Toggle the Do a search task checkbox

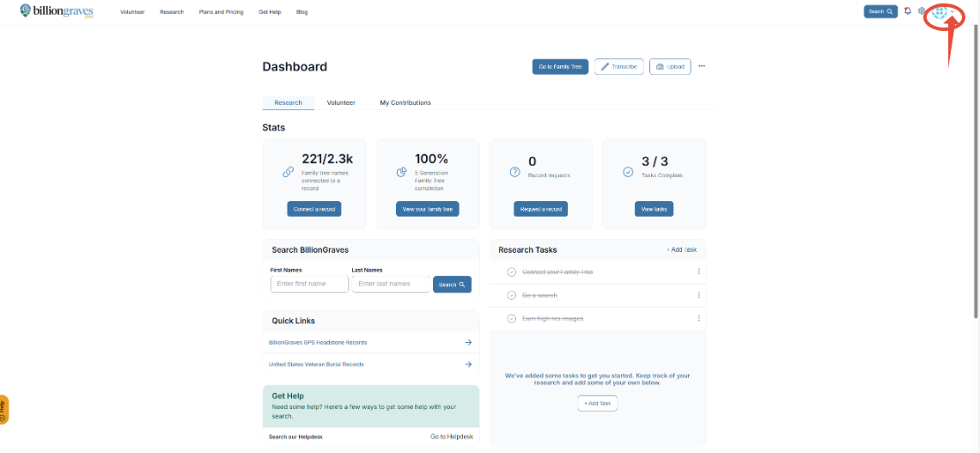tap(511, 296)
